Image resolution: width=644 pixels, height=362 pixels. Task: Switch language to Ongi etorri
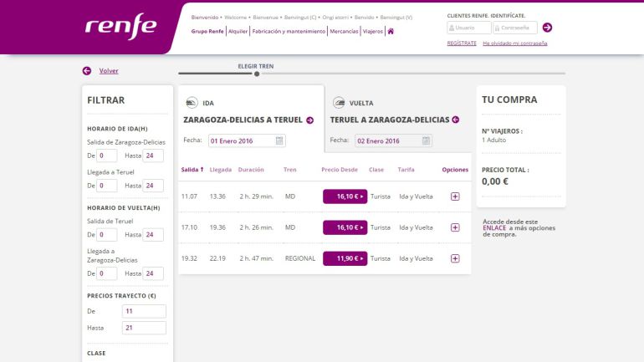click(x=335, y=18)
